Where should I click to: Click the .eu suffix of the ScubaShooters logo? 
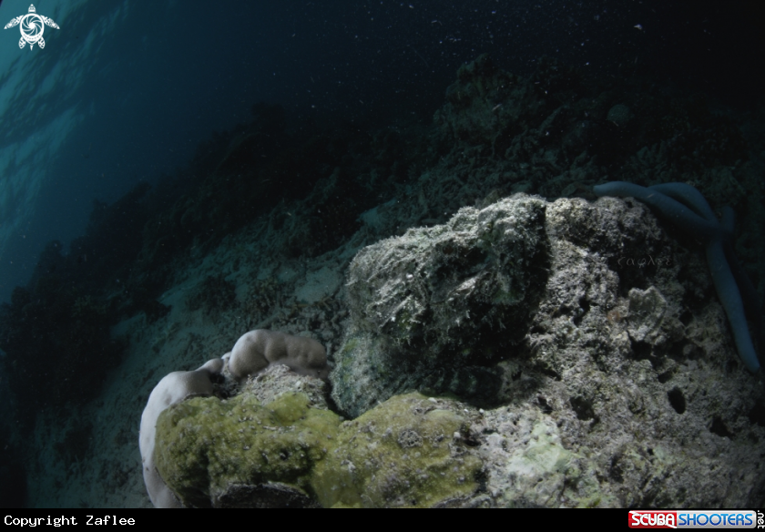[x=749, y=520]
